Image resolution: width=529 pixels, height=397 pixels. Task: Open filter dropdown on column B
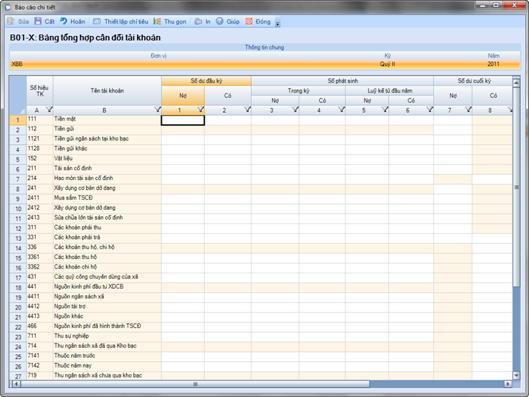[x=158, y=109]
